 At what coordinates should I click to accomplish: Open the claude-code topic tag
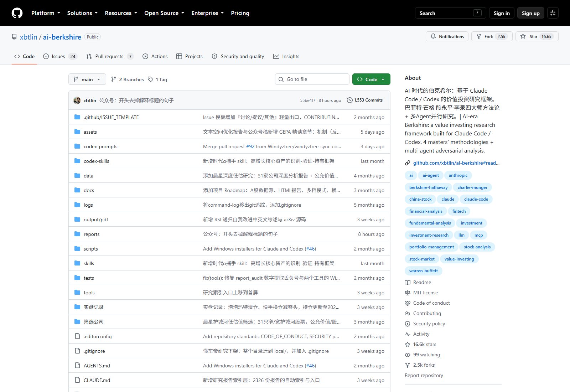click(x=476, y=199)
